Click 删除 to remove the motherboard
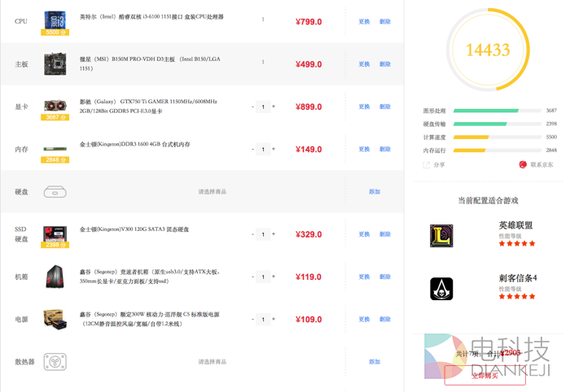This screenshot has height=392, width=570. click(385, 64)
